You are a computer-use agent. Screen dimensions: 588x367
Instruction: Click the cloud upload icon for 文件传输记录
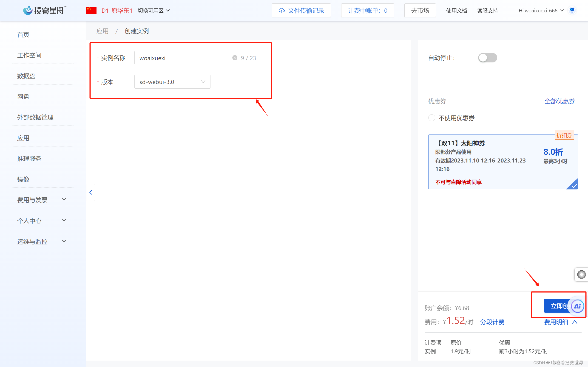tap(282, 10)
